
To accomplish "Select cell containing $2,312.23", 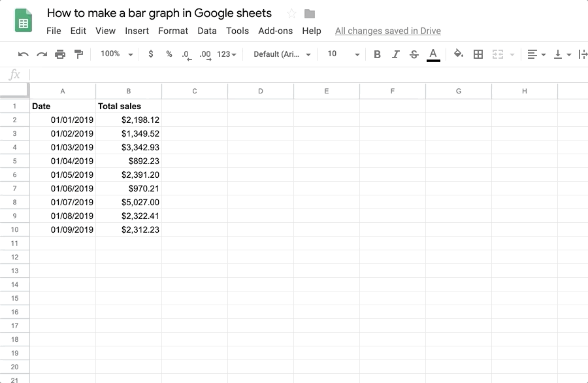I will pyautogui.click(x=129, y=229).
